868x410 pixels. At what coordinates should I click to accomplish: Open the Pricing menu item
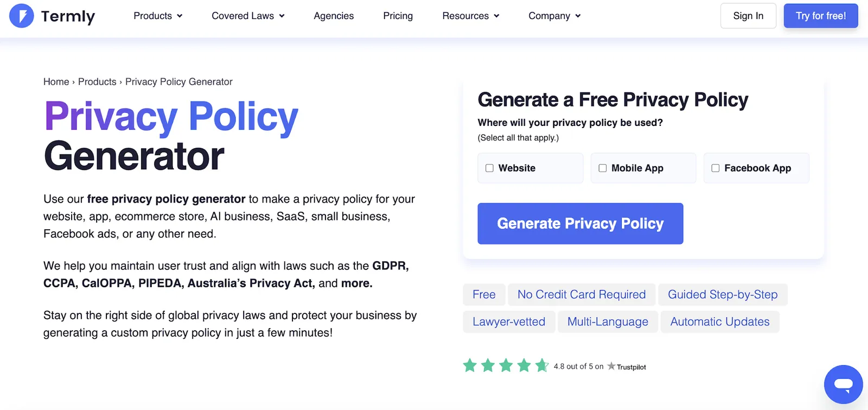coord(398,16)
